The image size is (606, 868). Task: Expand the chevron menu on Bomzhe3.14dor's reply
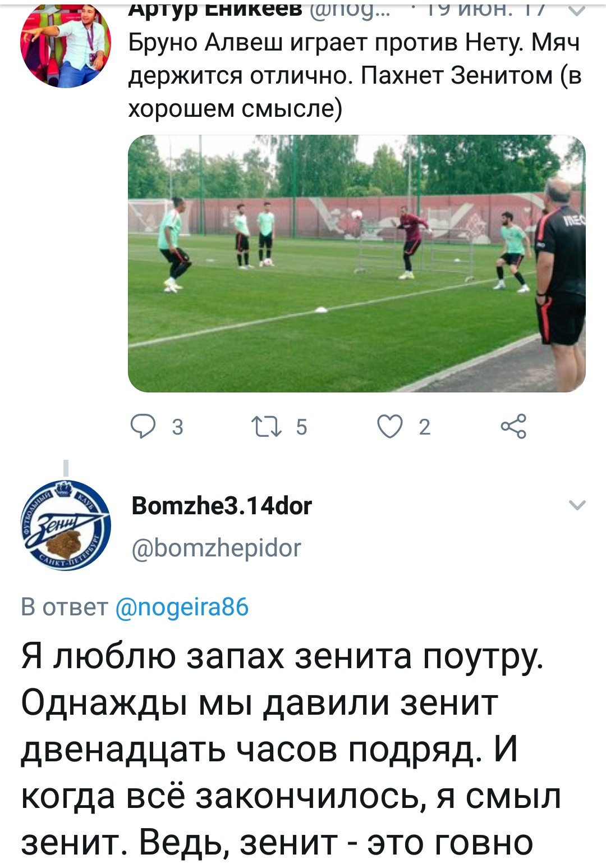point(577,505)
